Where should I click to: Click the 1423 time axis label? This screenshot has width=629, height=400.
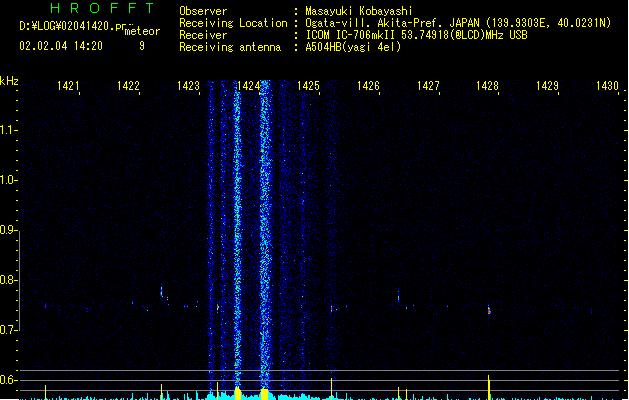tap(188, 86)
